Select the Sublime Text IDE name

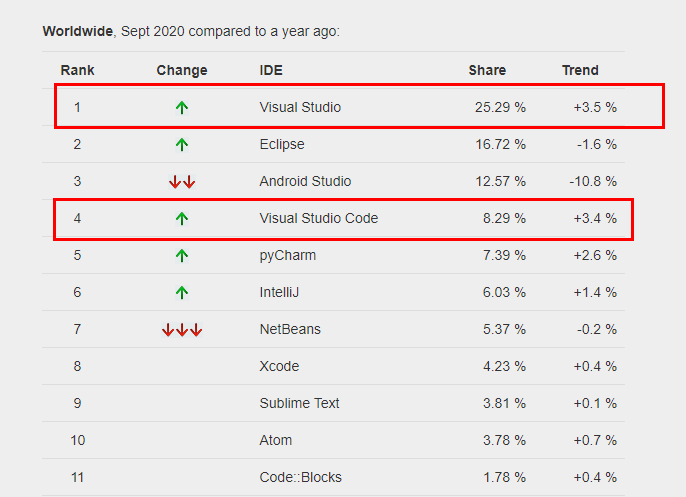299,403
